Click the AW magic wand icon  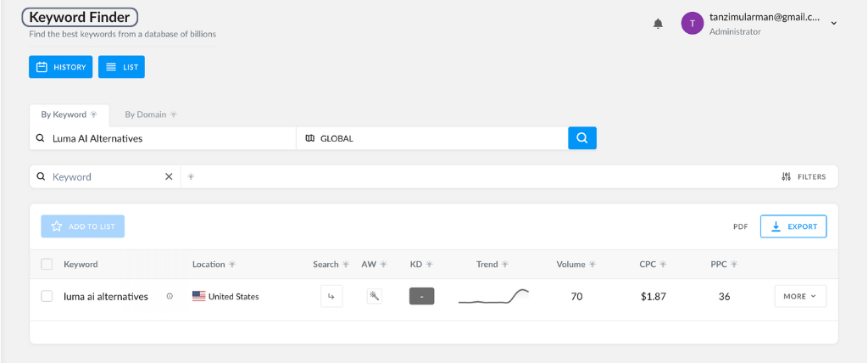[x=374, y=297]
